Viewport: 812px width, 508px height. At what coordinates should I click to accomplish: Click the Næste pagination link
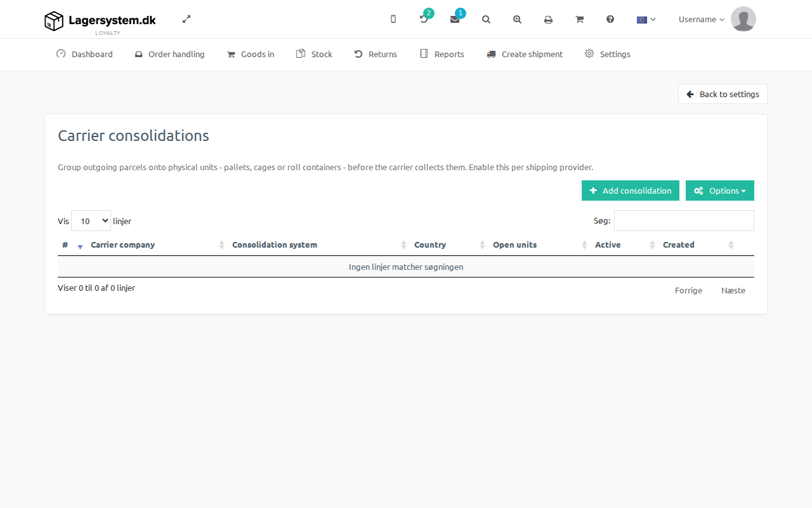pos(733,290)
